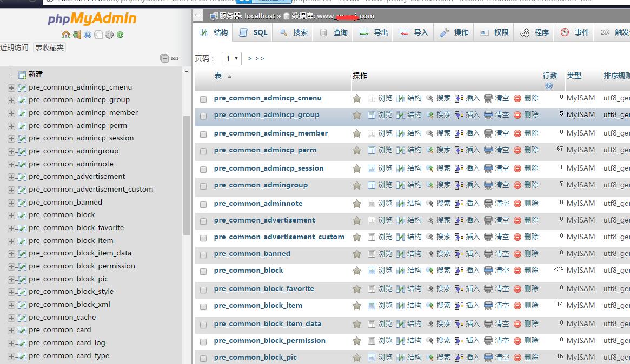
Task: Expand pre_common_card_type tree node
Action: tap(11, 356)
